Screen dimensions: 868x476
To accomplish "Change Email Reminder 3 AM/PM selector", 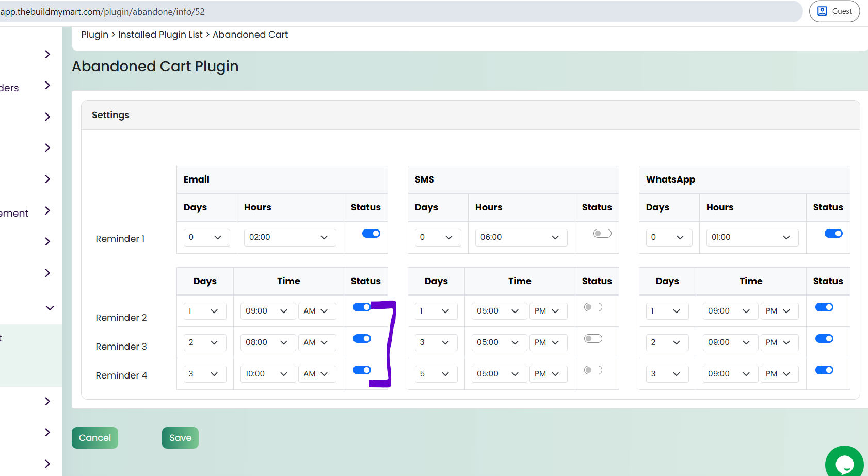I will (317, 342).
